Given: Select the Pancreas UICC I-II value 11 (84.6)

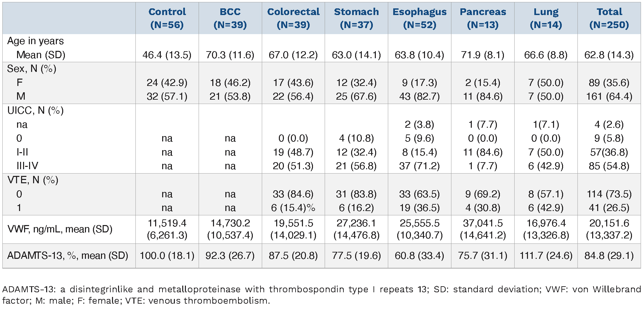Looking at the screenshot, I should 483,152.
